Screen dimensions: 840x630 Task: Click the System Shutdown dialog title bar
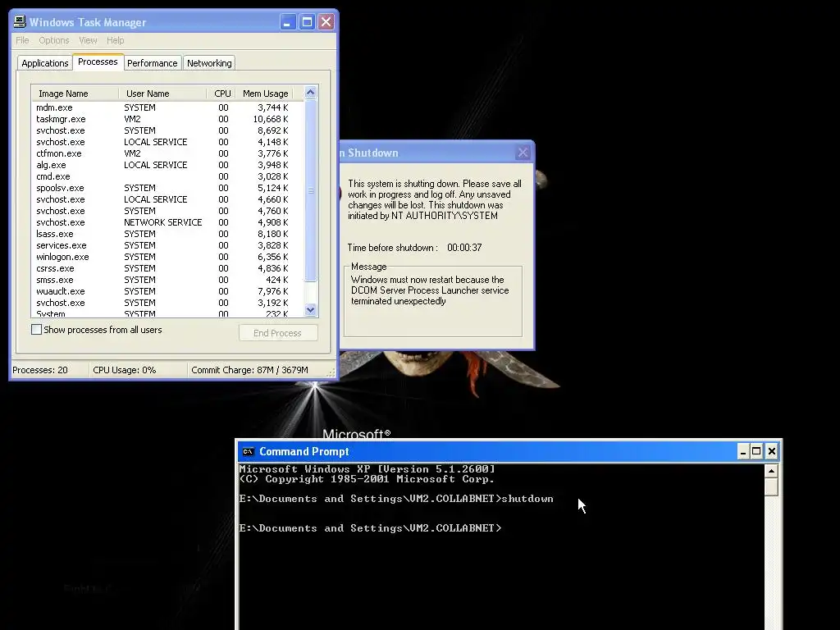(x=436, y=153)
